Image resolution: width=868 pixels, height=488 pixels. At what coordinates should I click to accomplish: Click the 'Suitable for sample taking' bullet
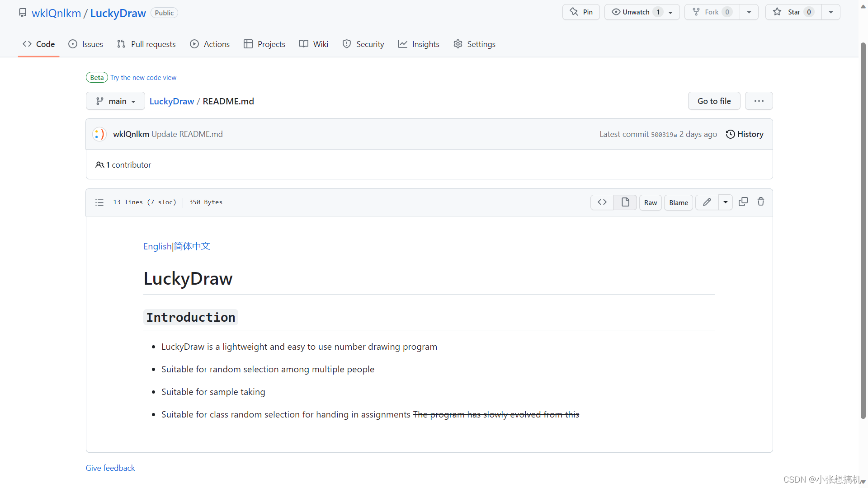[x=213, y=392]
